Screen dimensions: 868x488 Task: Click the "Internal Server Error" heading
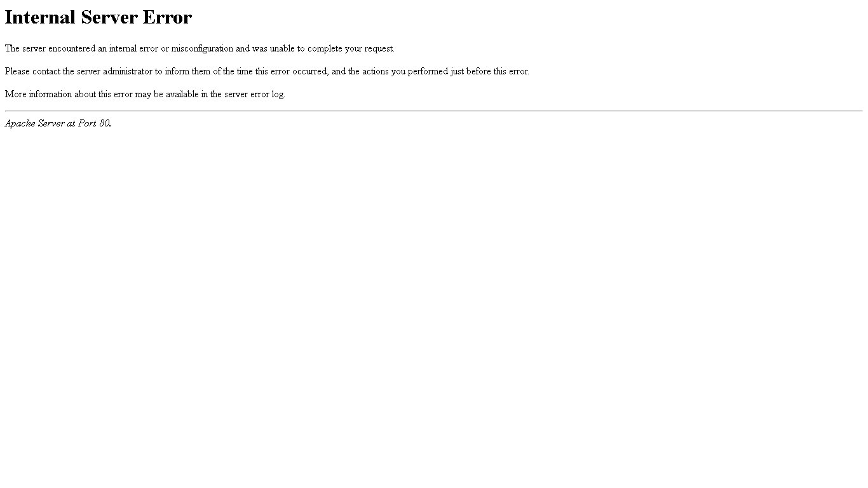click(x=98, y=17)
